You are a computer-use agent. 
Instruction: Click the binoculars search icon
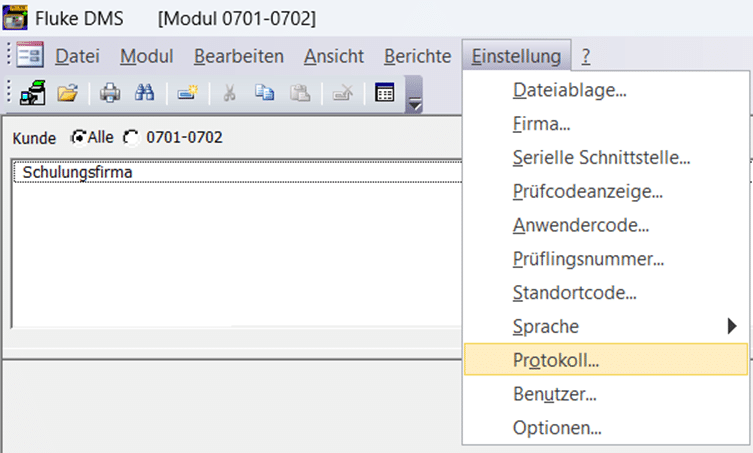click(144, 93)
